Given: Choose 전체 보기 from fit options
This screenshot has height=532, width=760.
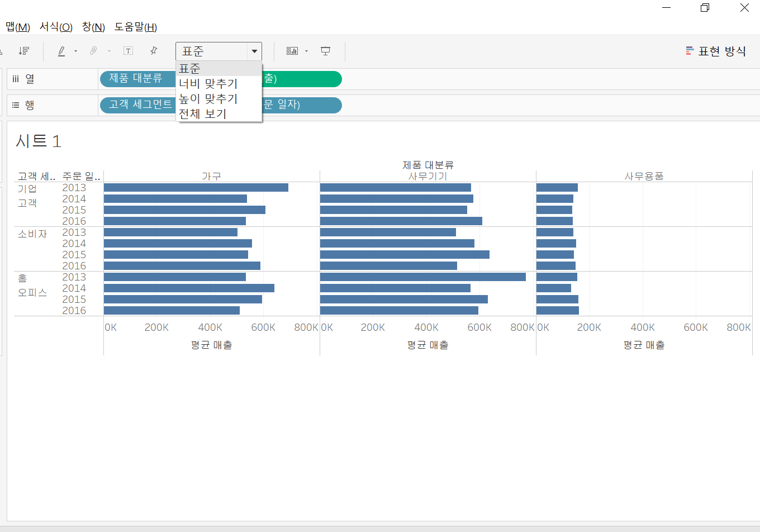Looking at the screenshot, I should point(219,114).
